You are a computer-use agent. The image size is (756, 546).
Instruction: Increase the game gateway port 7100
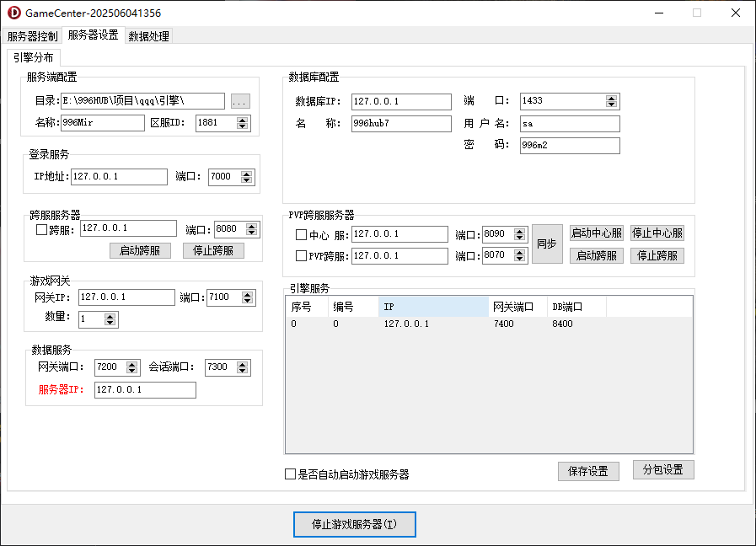click(x=248, y=294)
